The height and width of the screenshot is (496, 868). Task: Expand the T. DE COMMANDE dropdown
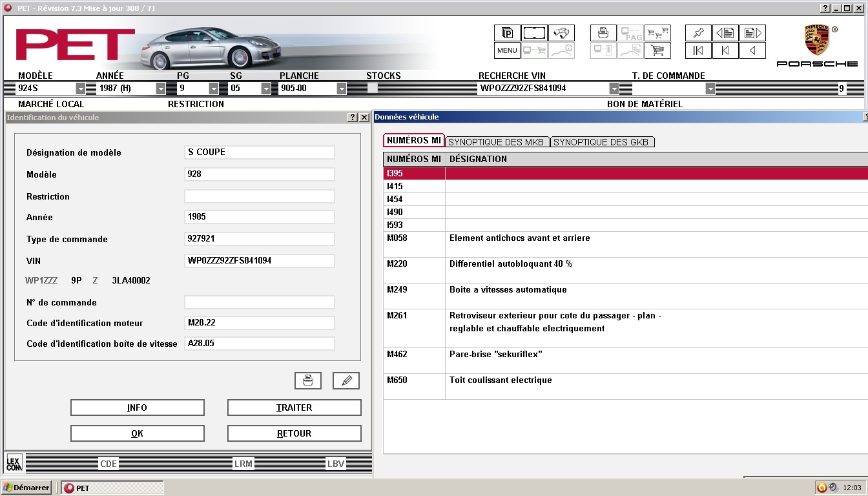[710, 88]
